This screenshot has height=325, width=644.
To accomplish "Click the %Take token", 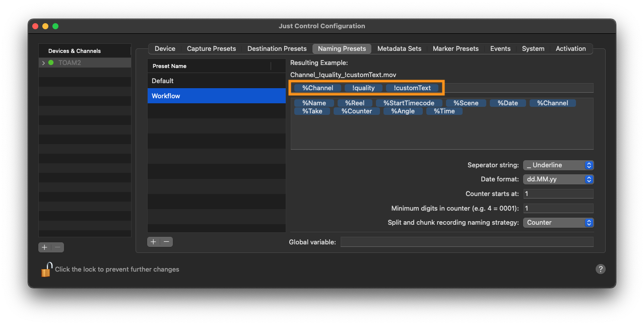I will click(312, 111).
